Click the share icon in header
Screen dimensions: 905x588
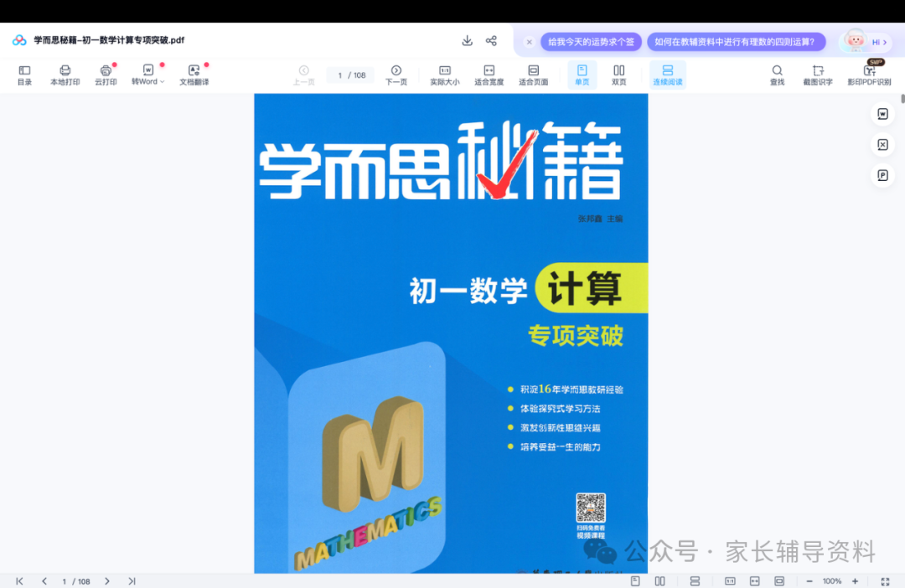tap(491, 40)
